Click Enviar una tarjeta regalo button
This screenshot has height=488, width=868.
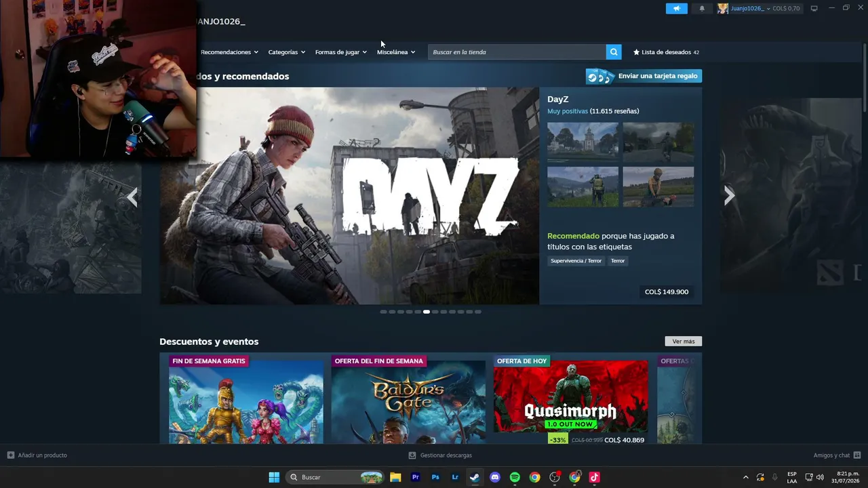coord(644,77)
